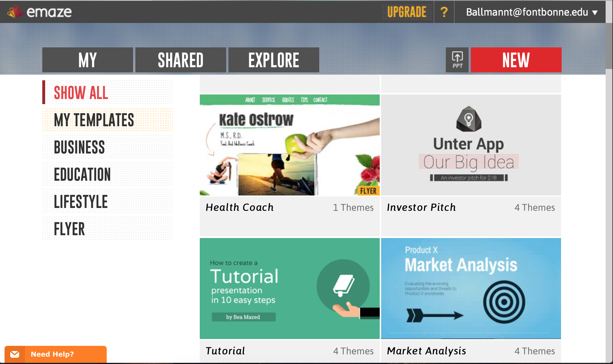This screenshot has width=613, height=364.
Task: Click the Market Analysis title text
Action: [427, 351]
